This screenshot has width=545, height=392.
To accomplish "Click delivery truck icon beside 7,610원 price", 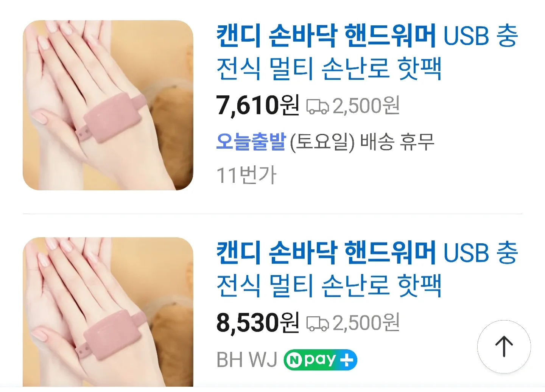I will 317,106.
